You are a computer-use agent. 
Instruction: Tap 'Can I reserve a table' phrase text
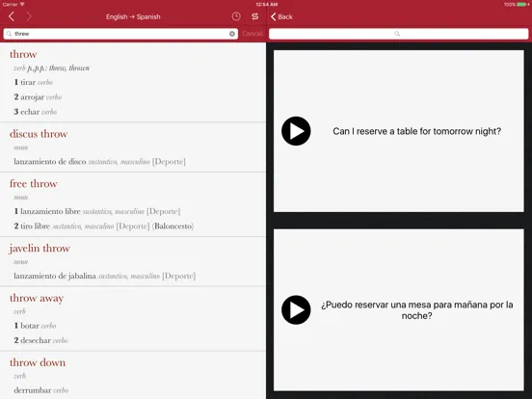click(x=416, y=131)
